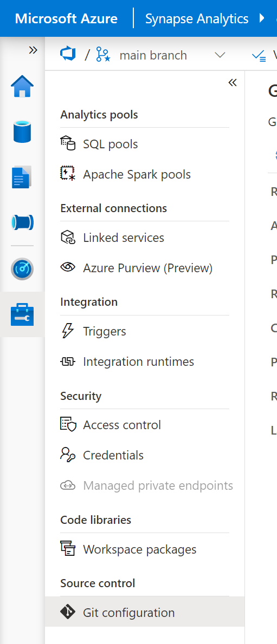Click the Azure DevOps repository icon
Screen dimensions: 277x644
(x=68, y=55)
